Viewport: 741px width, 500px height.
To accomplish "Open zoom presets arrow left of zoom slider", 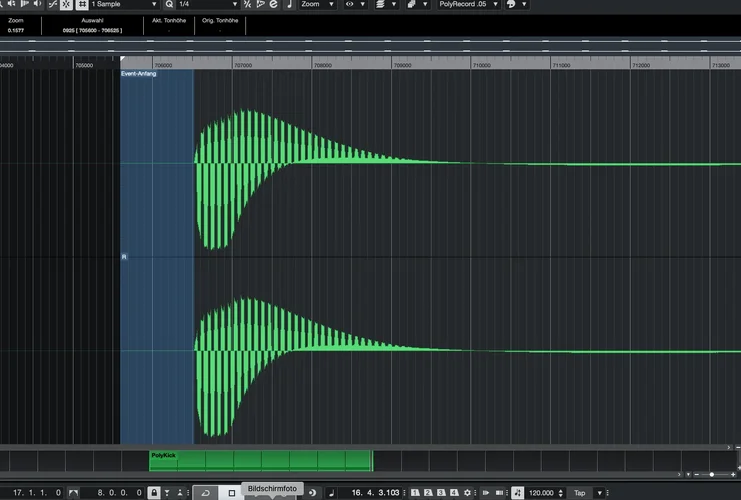I will pyautogui.click(x=688, y=474).
